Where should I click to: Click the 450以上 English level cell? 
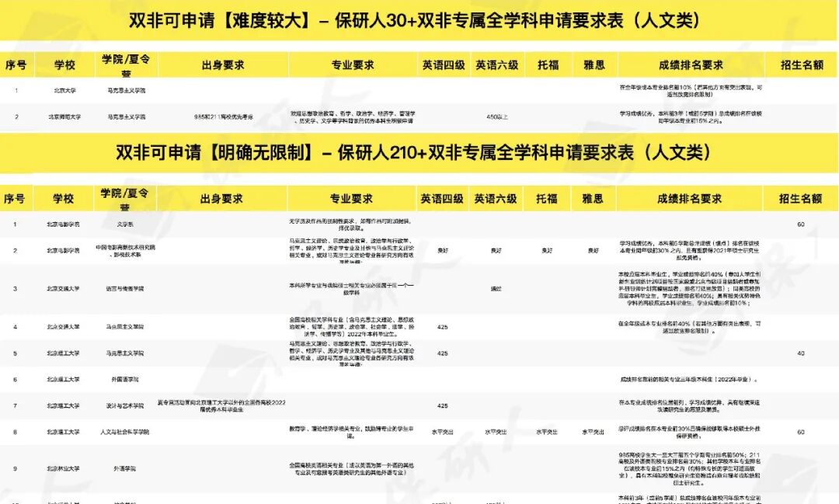[x=497, y=116]
